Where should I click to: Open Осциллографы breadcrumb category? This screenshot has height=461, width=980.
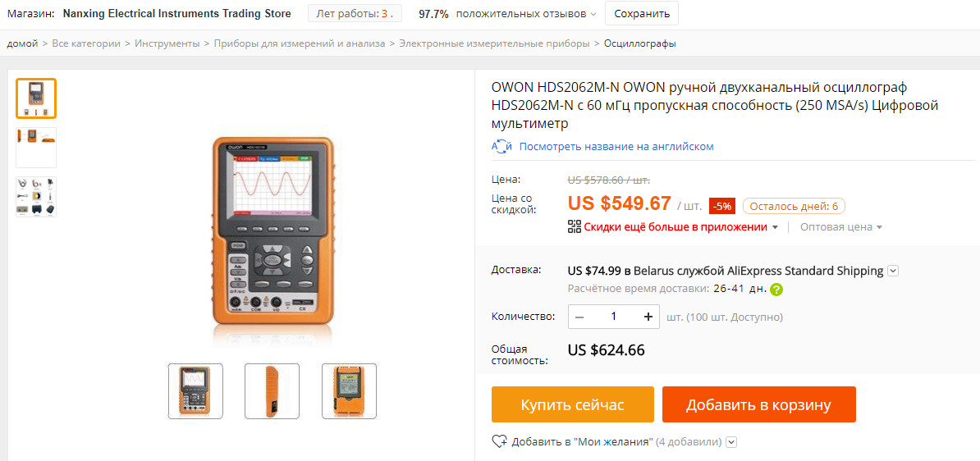[639, 43]
